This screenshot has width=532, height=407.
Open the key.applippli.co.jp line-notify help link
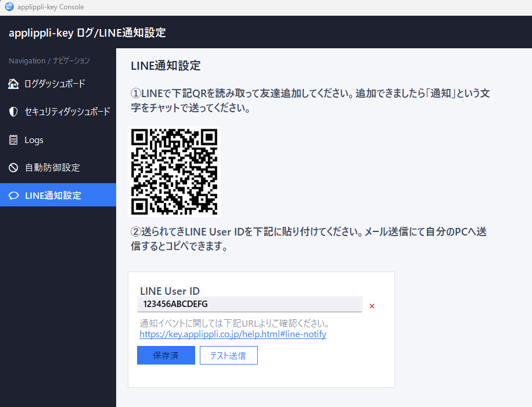[233, 334]
